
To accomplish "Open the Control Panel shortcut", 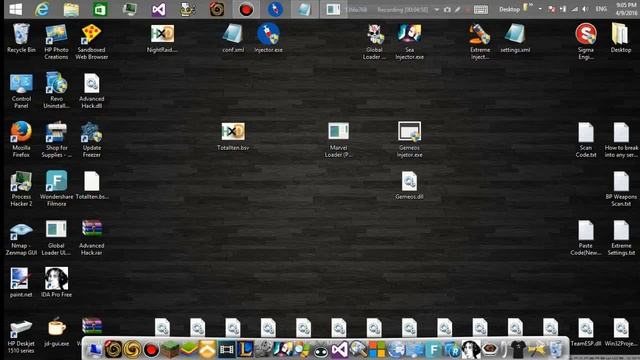I will pyautogui.click(x=21, y=91).
